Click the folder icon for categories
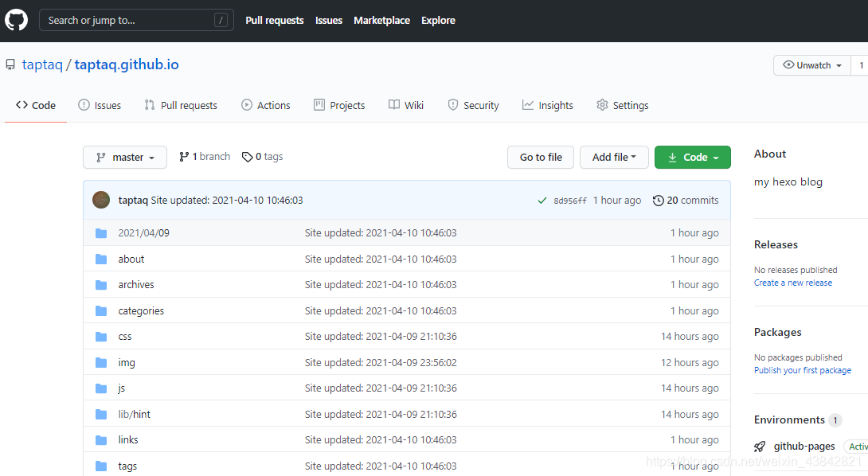The width and height of the screenshot is (868, 476). pos(101,310)
